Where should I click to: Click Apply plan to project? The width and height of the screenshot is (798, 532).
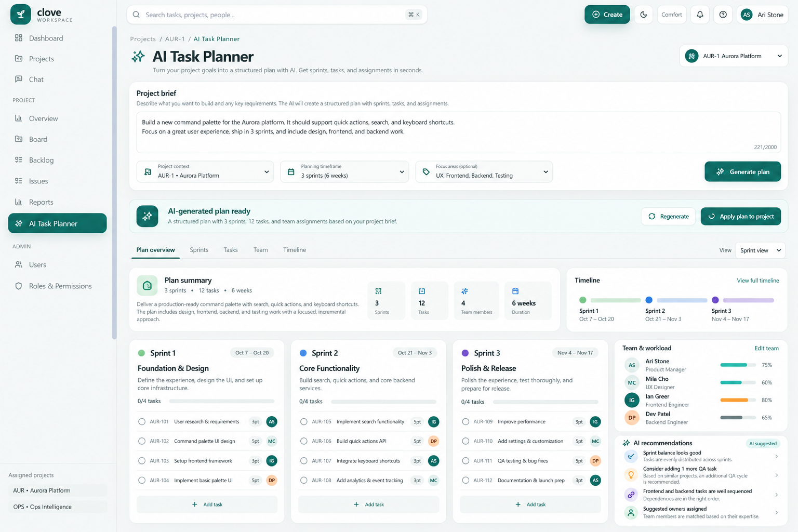741,217
